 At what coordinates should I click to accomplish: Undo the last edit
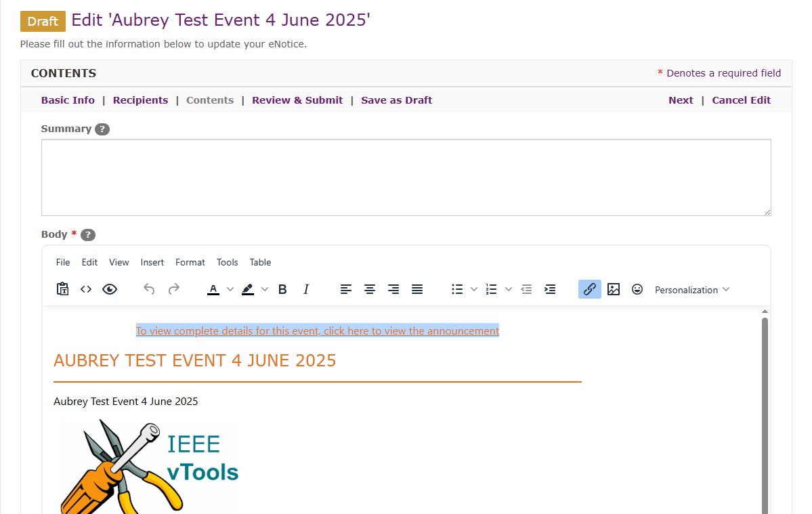coord(149,289)
